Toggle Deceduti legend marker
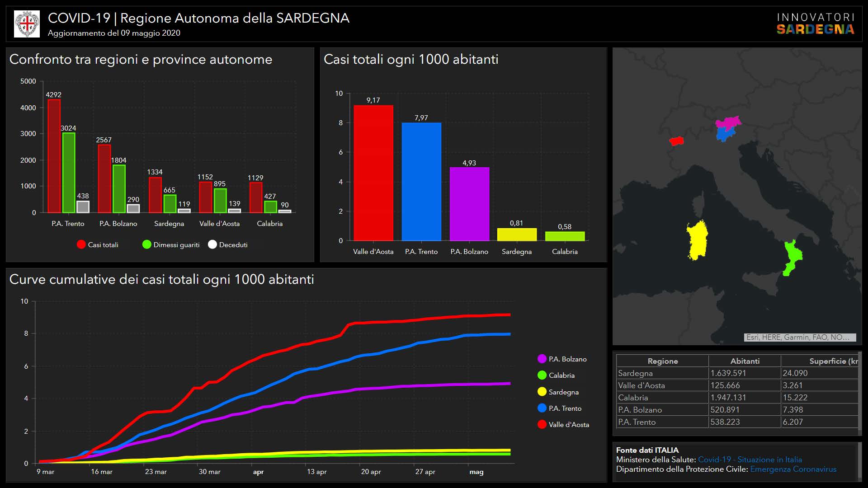The width and height of the screenshot is (868, 488). pyautogui.click(x=212, y=244)
